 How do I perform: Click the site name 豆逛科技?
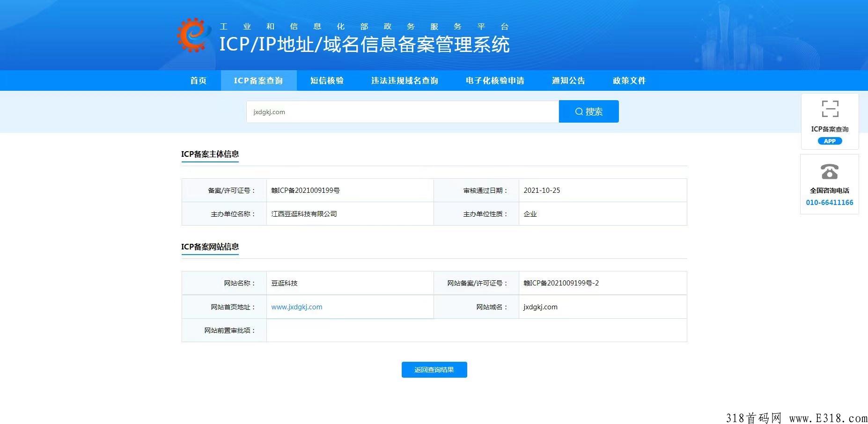pos(284,283)
